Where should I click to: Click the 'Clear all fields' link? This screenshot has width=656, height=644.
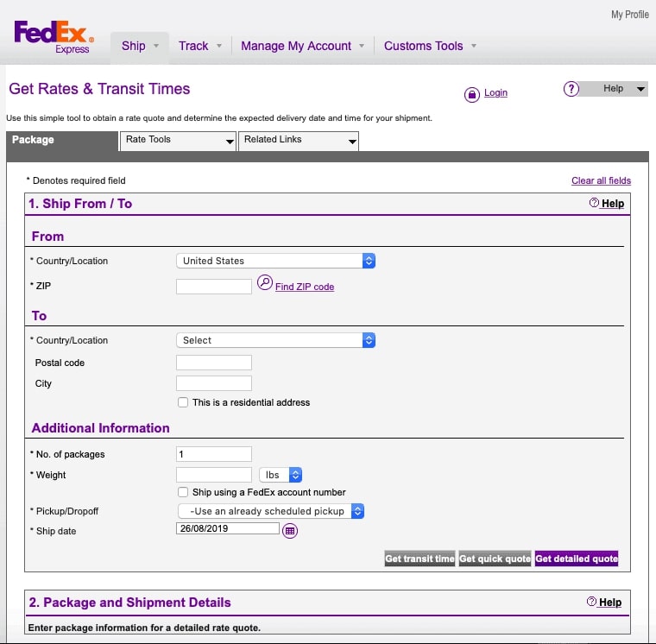(x=601, y=180)
